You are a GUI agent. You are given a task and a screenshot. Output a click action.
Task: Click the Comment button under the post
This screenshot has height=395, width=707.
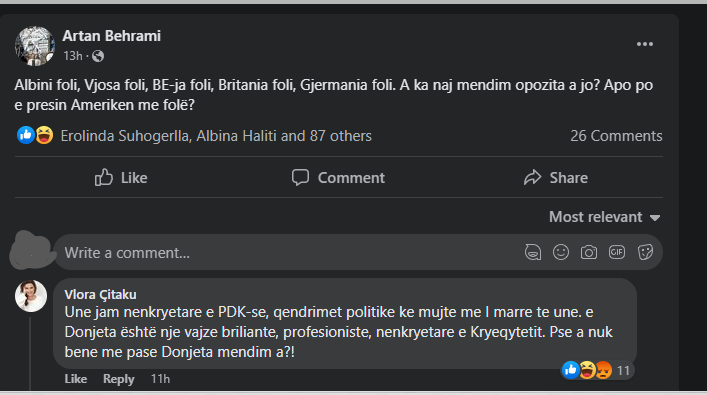pos(338,178)
